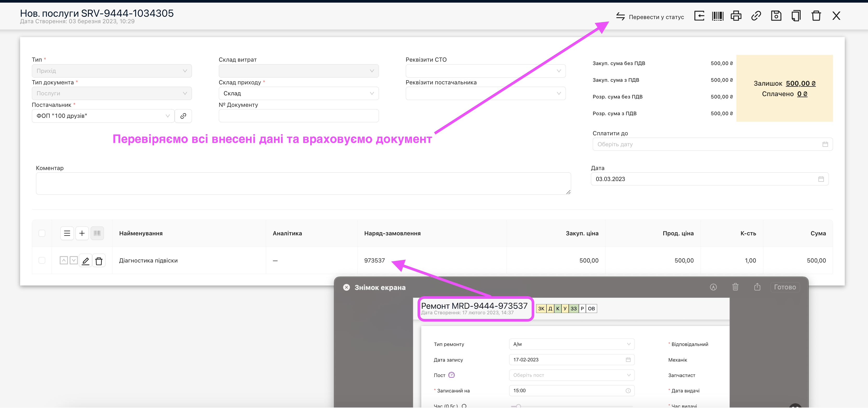Screen dimensions: 868x408
Task: Delete the Діагностика підвіски row
Action: click(99, 260)
